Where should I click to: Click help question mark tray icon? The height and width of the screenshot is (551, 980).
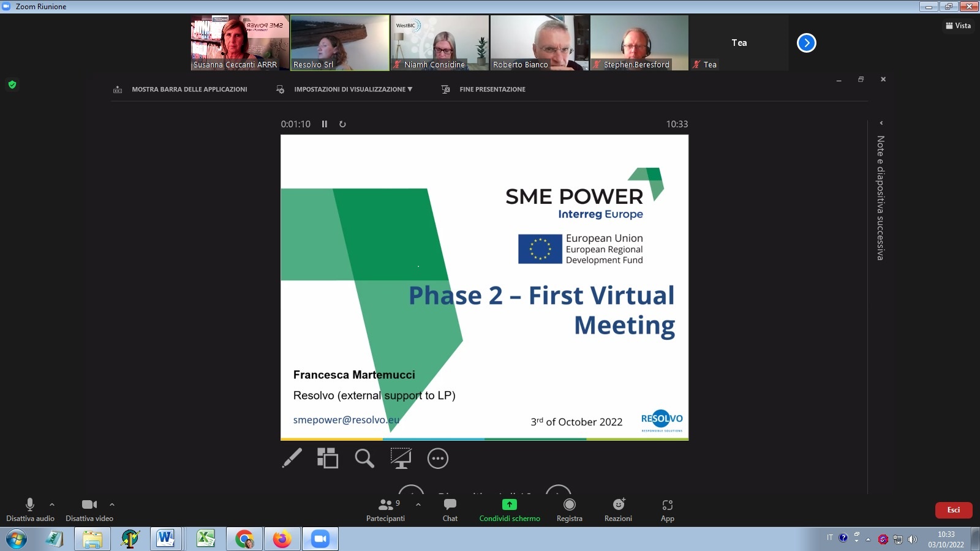(x=843, y=538)
